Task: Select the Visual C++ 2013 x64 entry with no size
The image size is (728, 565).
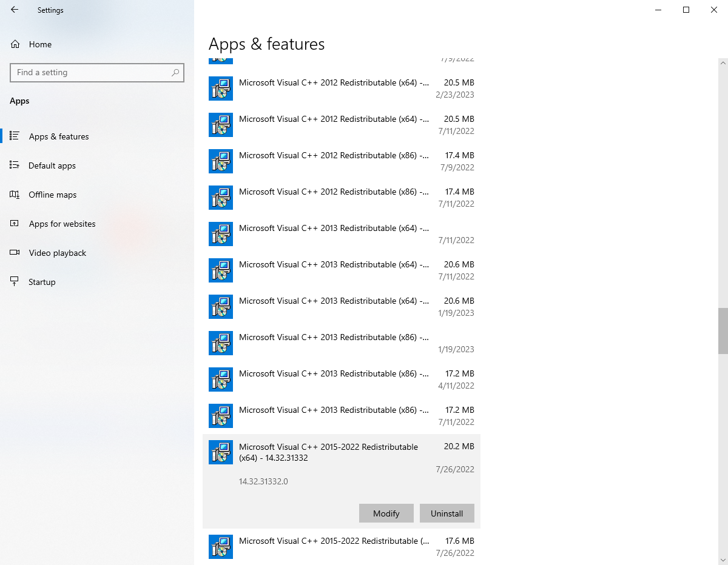Action: 342,234
